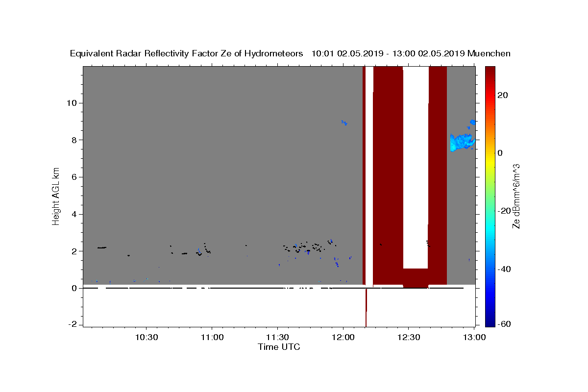The width and height of the screenshot is (588, 392).
Task: Click the Time UTC axis title
Action: coord(279,347)
